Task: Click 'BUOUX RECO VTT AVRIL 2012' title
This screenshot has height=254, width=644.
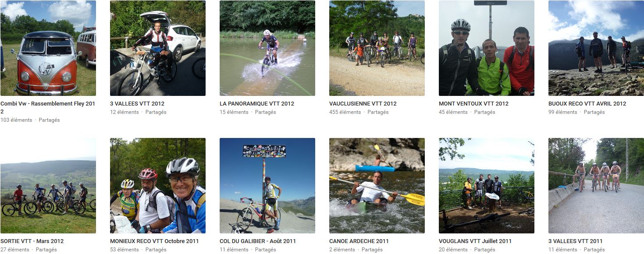Action: [587, 104]
